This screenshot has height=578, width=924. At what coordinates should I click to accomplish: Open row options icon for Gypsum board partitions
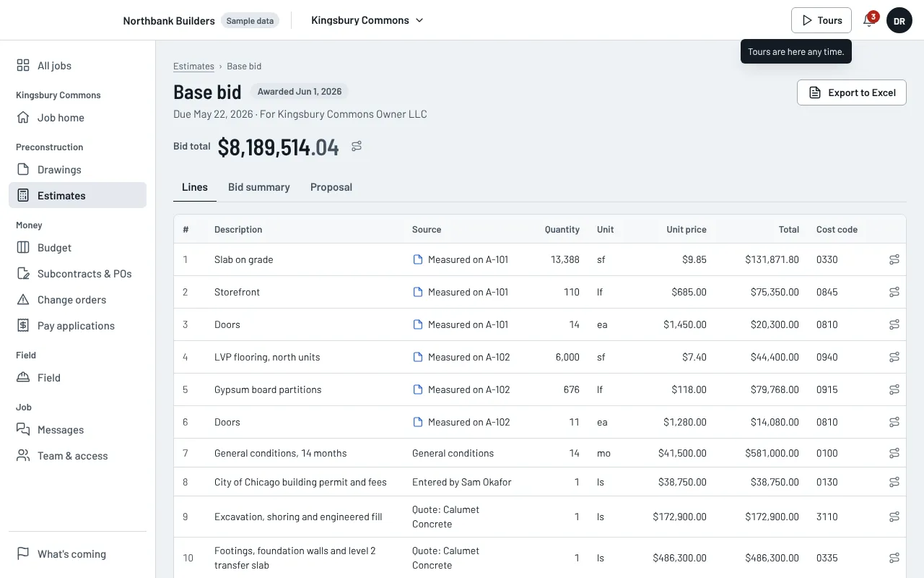(x=894, y=389)
